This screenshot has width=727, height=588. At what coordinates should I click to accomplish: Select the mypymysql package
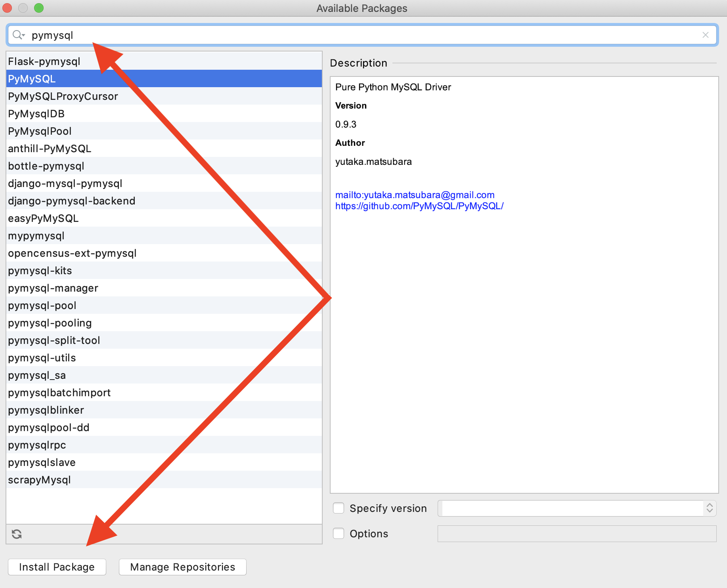164,235
